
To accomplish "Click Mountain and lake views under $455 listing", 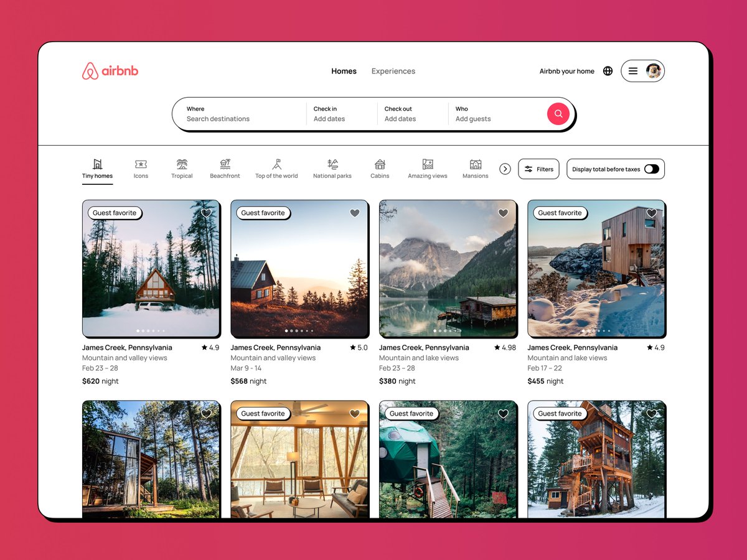I will [x=567, y=358].
